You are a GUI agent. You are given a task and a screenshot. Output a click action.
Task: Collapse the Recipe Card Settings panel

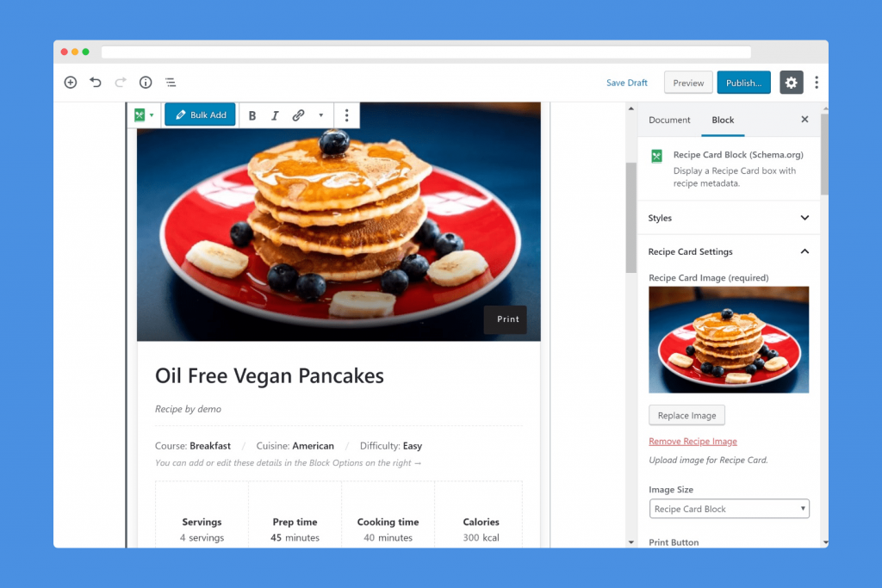[x=729, y=251]
